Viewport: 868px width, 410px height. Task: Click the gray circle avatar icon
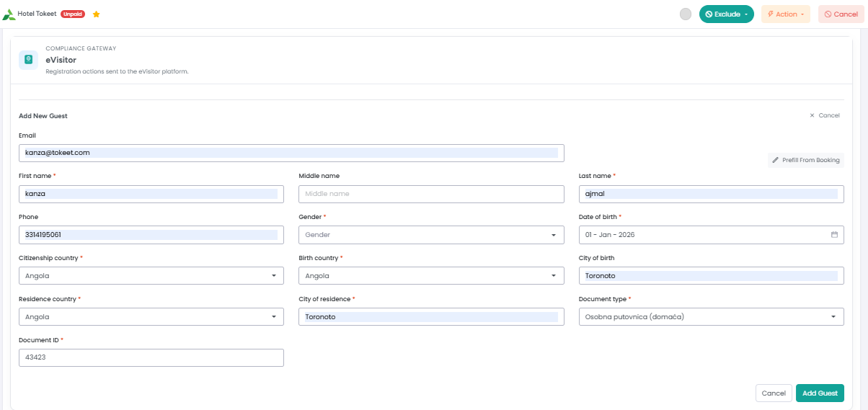[686, 14]
